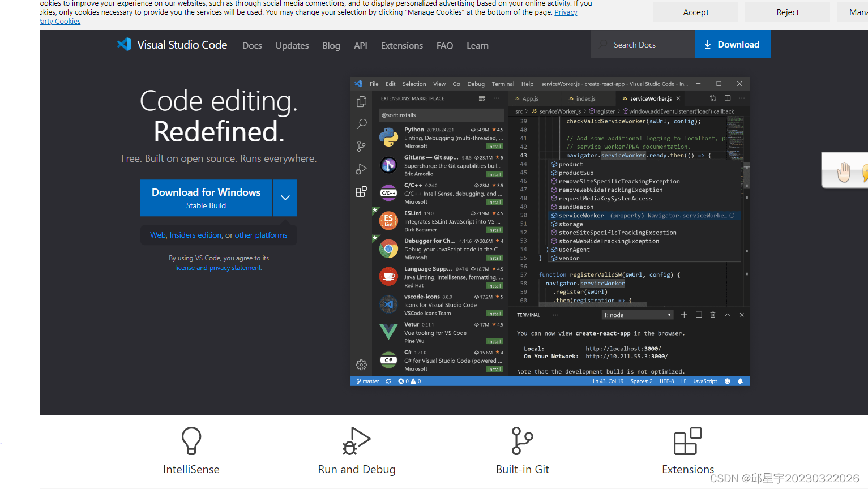Click the Extensions icon in screenshot activity bar

(361, 192)
